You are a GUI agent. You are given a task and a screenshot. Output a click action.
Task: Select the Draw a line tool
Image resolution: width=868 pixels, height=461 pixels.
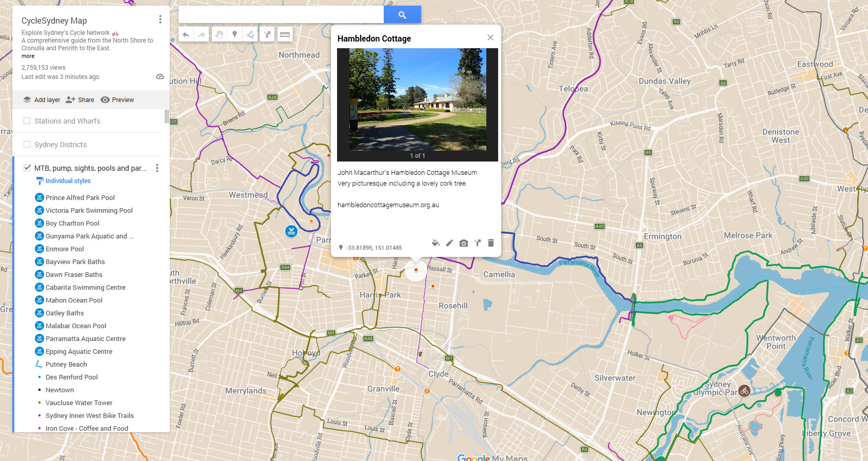coord(250,34)
